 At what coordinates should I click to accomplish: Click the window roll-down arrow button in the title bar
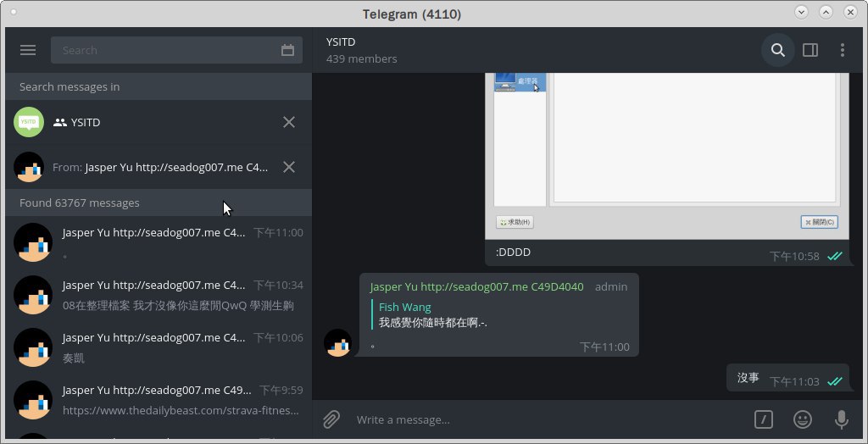801,12
